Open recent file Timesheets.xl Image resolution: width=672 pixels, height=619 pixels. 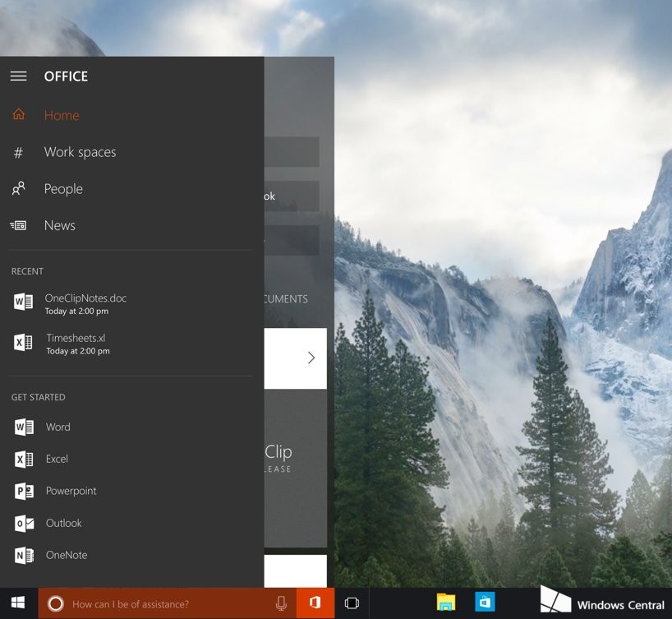click(76, 338)
